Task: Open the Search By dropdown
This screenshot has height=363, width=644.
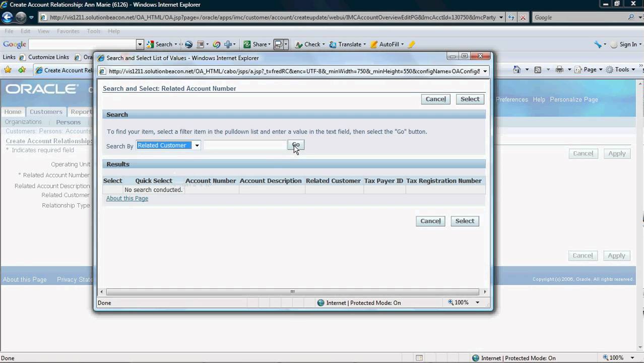Action: (x=168, y=145)
